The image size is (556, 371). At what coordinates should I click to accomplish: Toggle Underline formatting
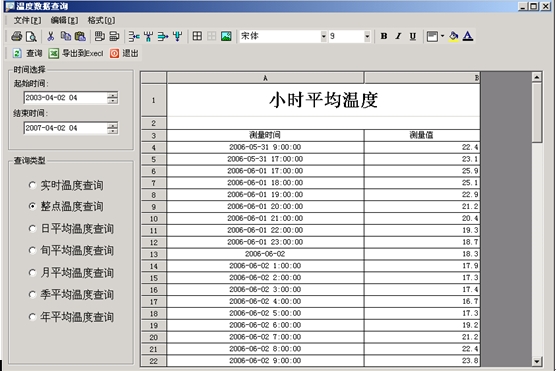[x=413, y=36]
